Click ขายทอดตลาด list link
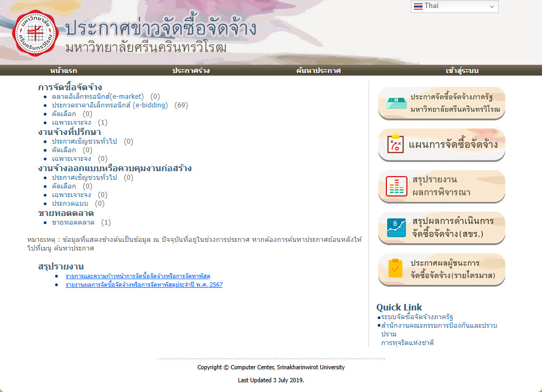 click(x=73, y=222)
